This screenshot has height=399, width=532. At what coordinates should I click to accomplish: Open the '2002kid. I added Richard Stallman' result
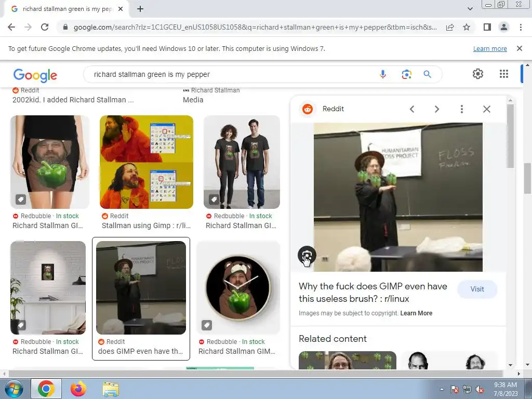pyautogui.click(x=73, y=100)
